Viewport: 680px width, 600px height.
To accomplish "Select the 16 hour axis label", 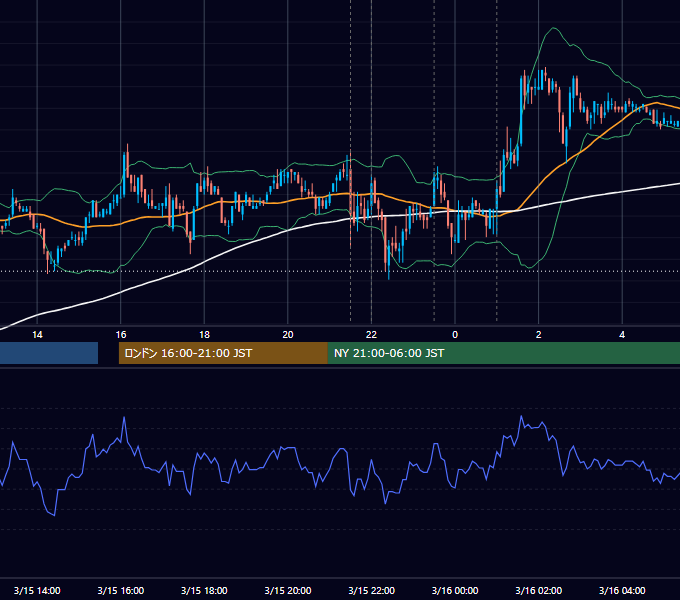I will (x=121, y=335).
